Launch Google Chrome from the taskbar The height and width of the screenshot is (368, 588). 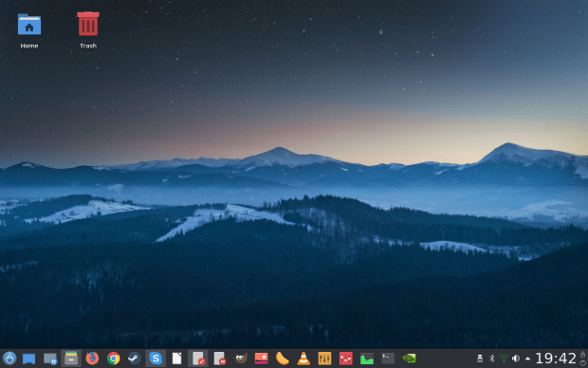point(113,359)
